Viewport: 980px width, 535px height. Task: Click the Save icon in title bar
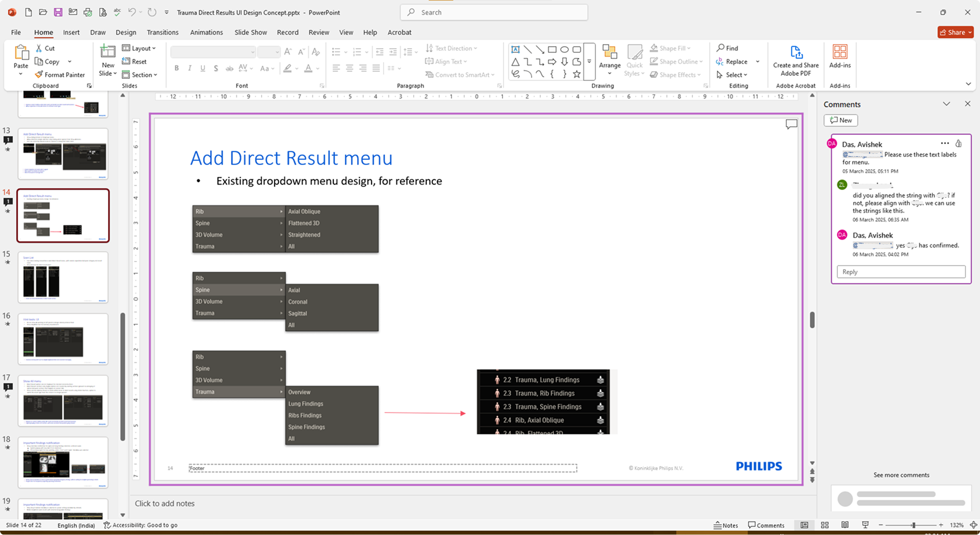58,12
